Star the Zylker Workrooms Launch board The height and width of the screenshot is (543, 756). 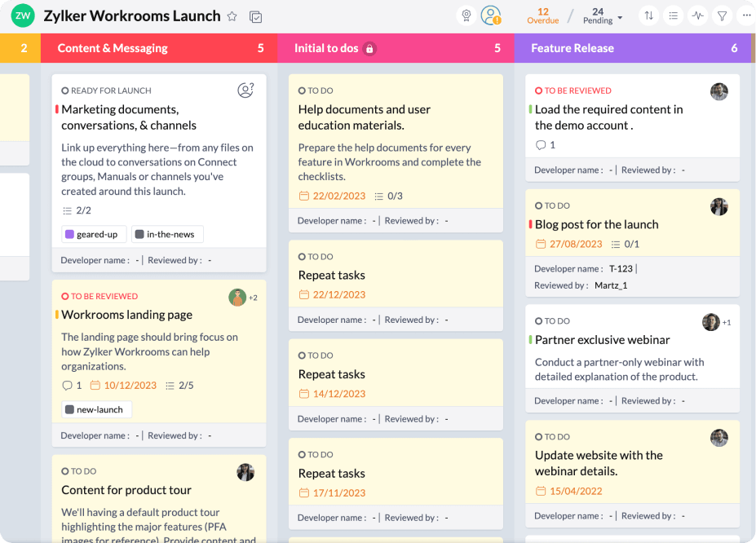(x=232, y=16)
